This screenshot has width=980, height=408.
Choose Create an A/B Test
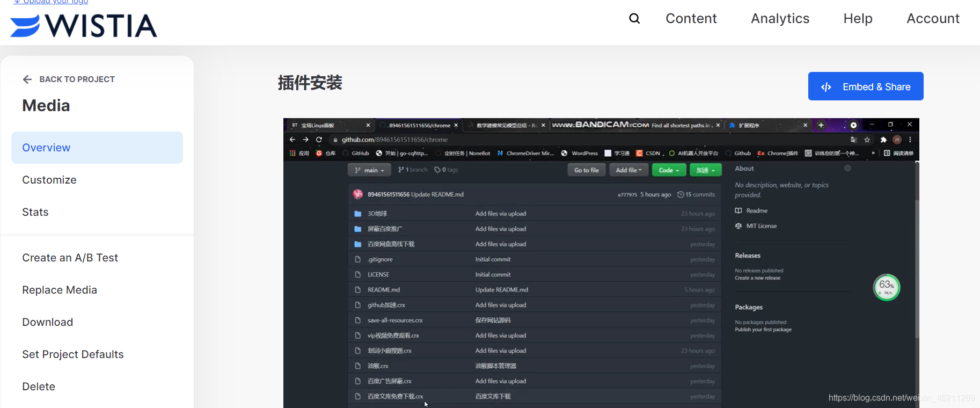[70, 258]
